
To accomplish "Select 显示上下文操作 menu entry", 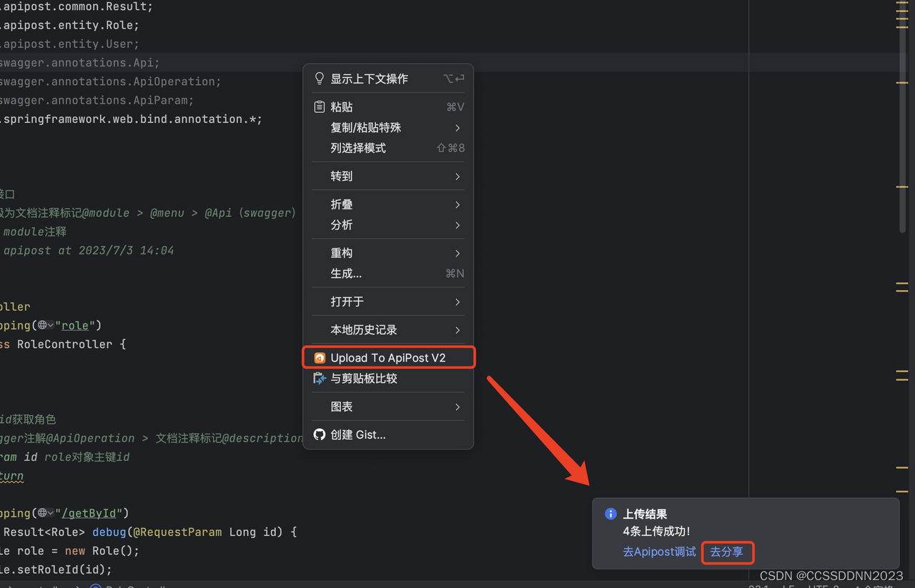I will pyautogui.click(x=388, y=79).
